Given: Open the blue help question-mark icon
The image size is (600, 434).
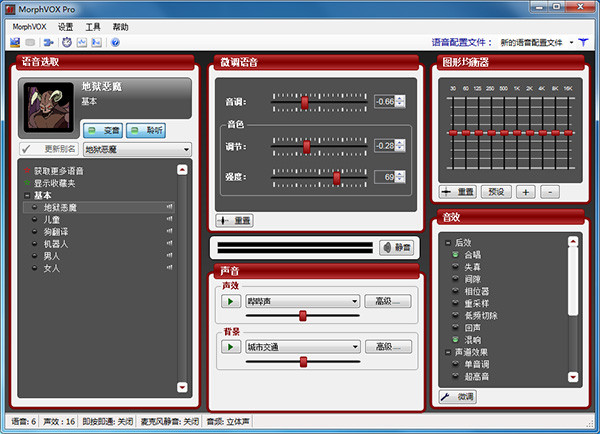Looking at the screenshot, I should [115, 42].
